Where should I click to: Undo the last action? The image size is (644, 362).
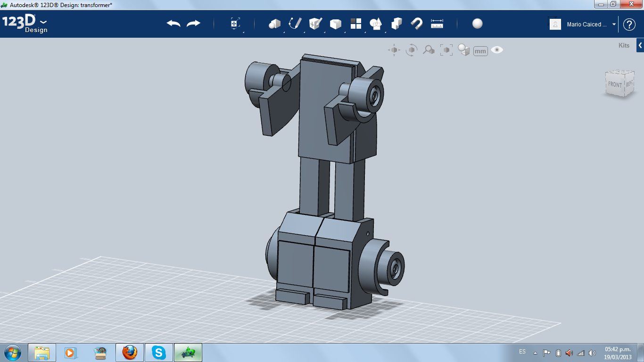[173, 24]
